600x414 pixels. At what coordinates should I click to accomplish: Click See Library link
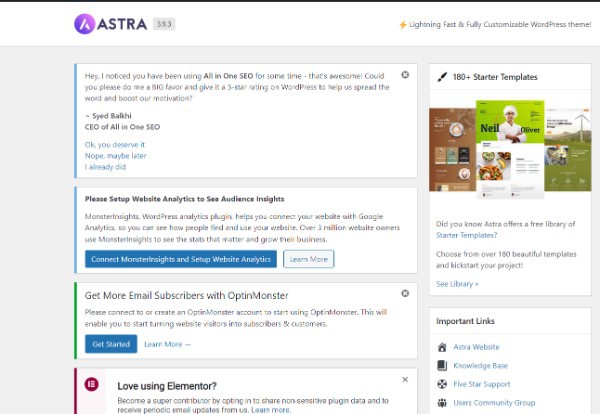457,284
